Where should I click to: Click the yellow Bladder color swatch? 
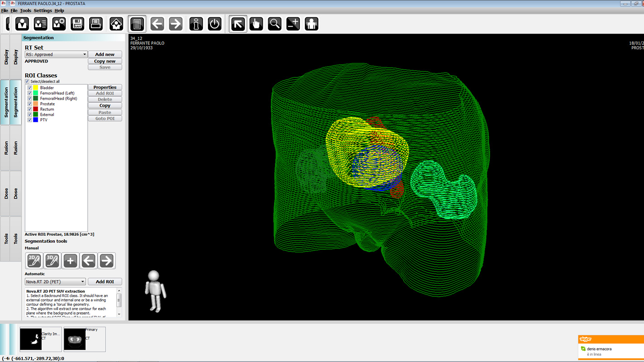click(36, 88)
